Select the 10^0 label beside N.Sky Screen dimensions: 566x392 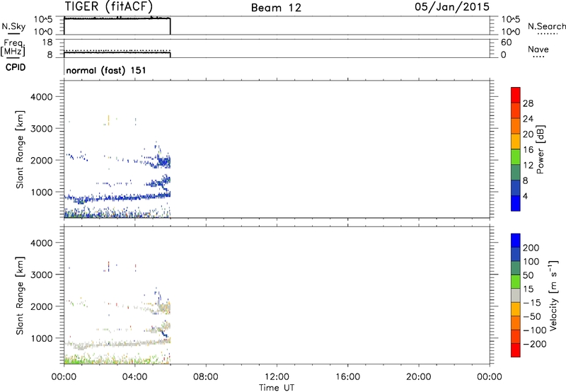43,32
